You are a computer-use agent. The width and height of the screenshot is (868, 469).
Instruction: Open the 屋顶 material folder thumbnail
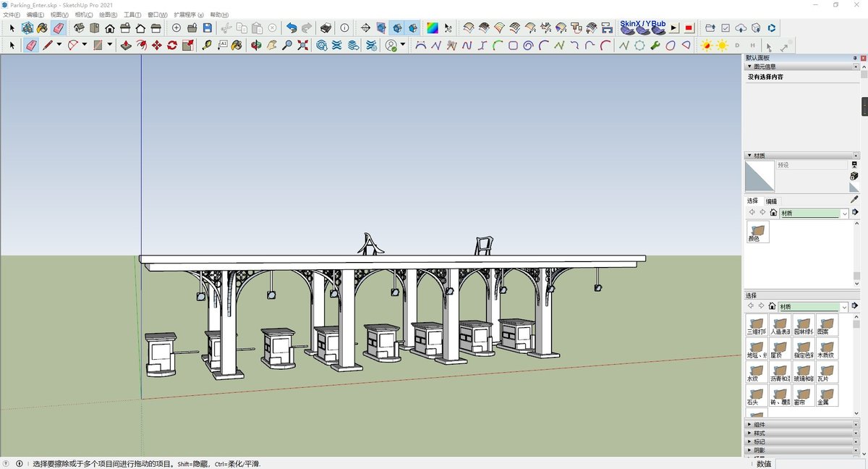779,348
